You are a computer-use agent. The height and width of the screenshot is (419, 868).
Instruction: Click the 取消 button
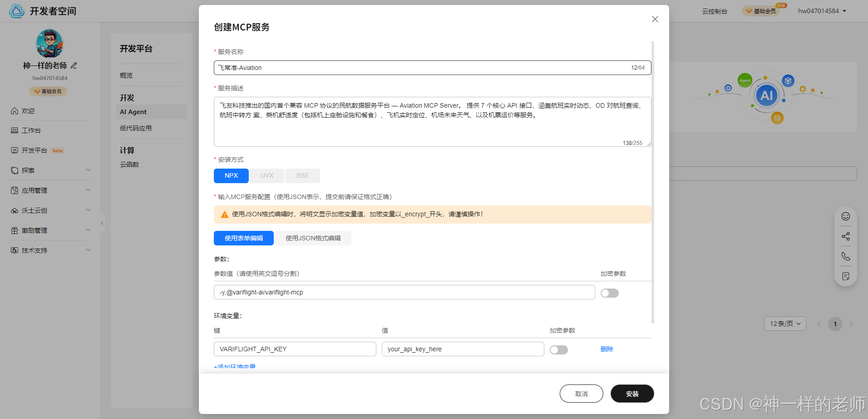(582, 394)
